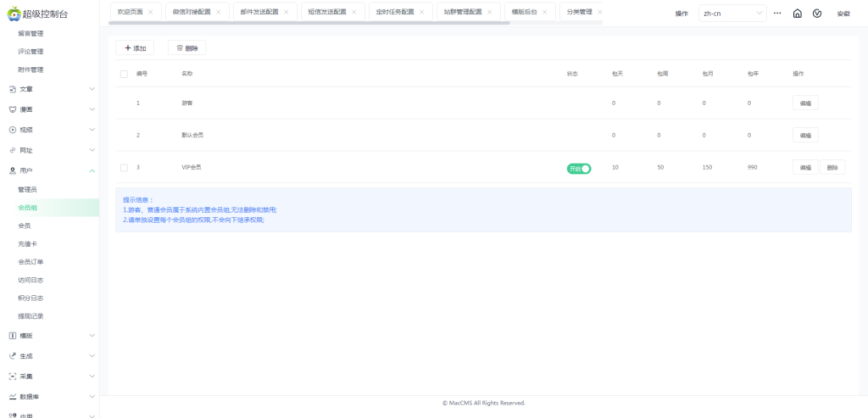Click the 采集 scan-frame icon in sidebar
The image size is (868, 418).
13,376
